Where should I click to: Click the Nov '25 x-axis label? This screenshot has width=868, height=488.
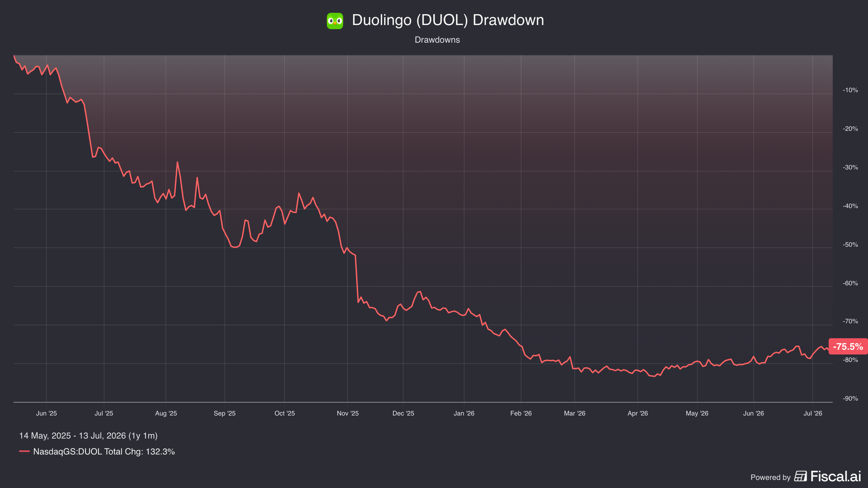tap(348, 413)
